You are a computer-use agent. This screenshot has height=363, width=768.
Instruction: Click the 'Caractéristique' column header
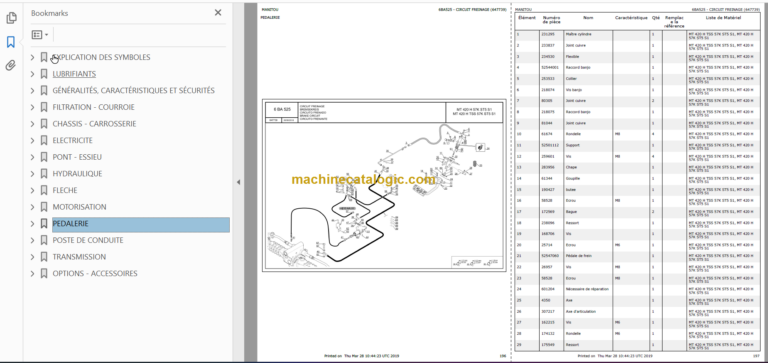coord(631,18)
